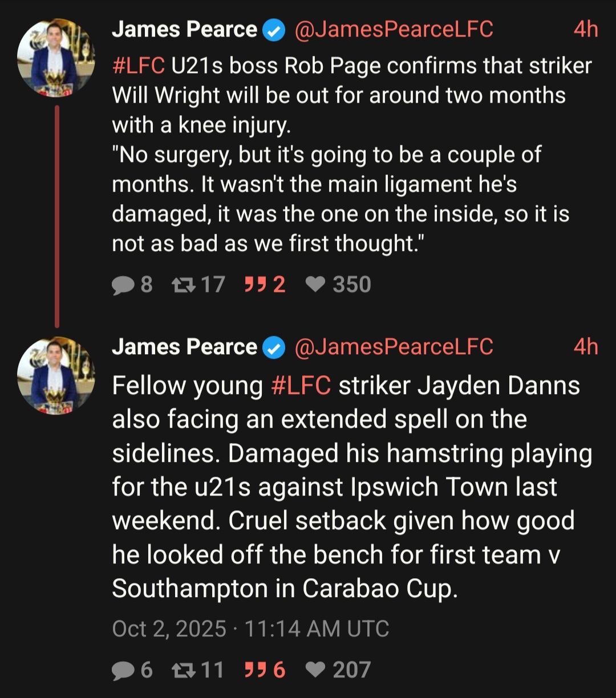Open second tweet's profile avatar
The width and height of the screenshot is (616, 698).
(x=56, y=376)
